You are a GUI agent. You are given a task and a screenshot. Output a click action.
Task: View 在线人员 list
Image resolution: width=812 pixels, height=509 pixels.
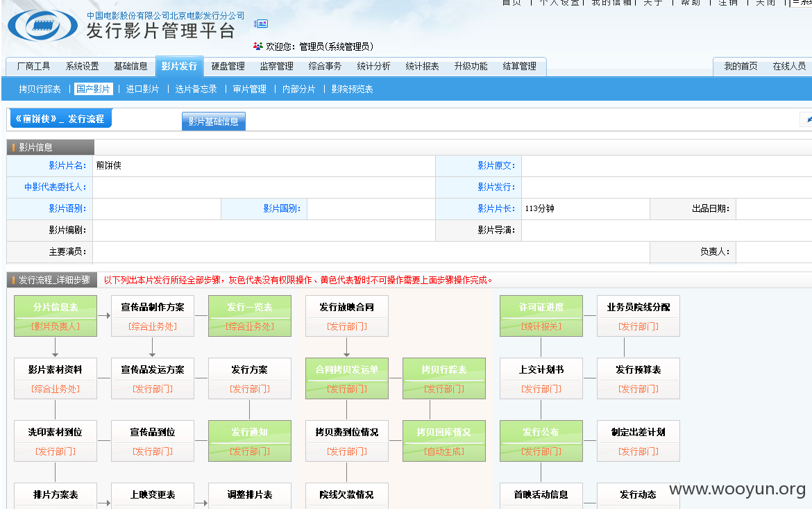(x=789, y=67)
